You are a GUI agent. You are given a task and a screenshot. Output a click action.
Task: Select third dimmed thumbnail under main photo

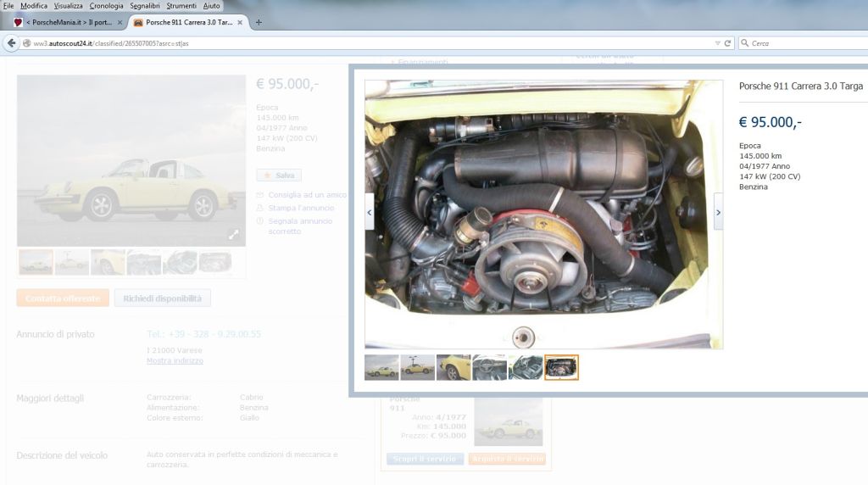click(108, 262)
